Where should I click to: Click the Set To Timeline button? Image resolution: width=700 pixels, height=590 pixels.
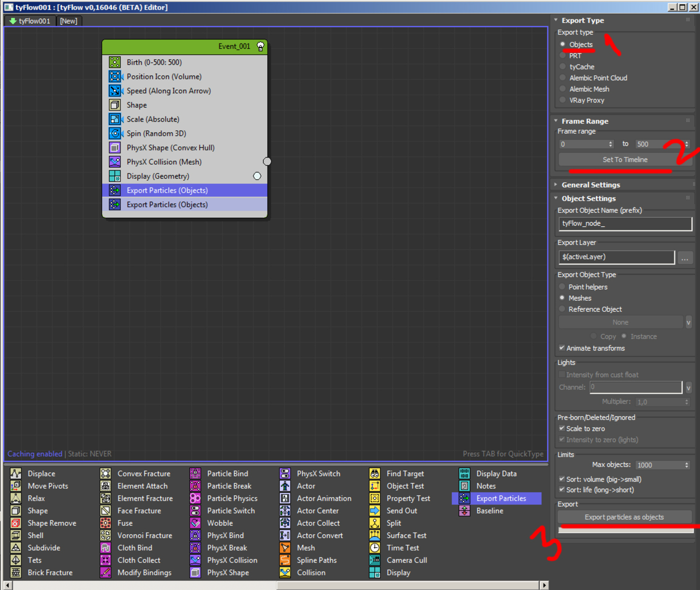[x=625, y=160]
